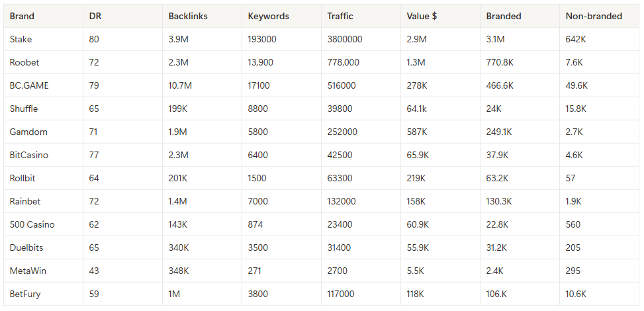
Task: Click the 466.6K branded cell
Action: pos(520,85)
